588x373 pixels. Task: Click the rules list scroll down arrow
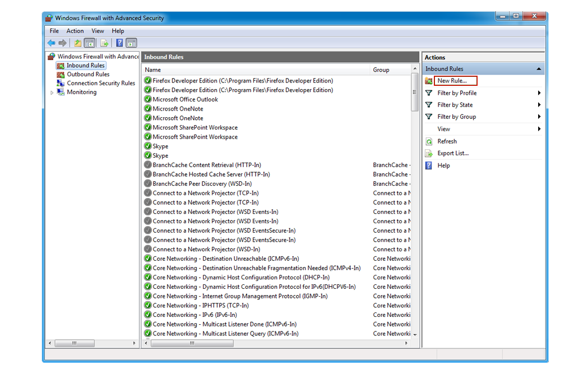(415, 334)
